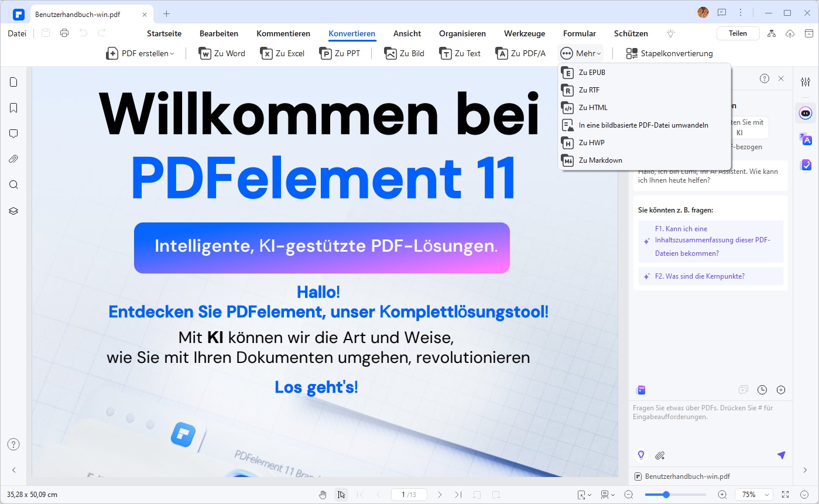
Task: Click the print icon
Action: coord(64,33)
